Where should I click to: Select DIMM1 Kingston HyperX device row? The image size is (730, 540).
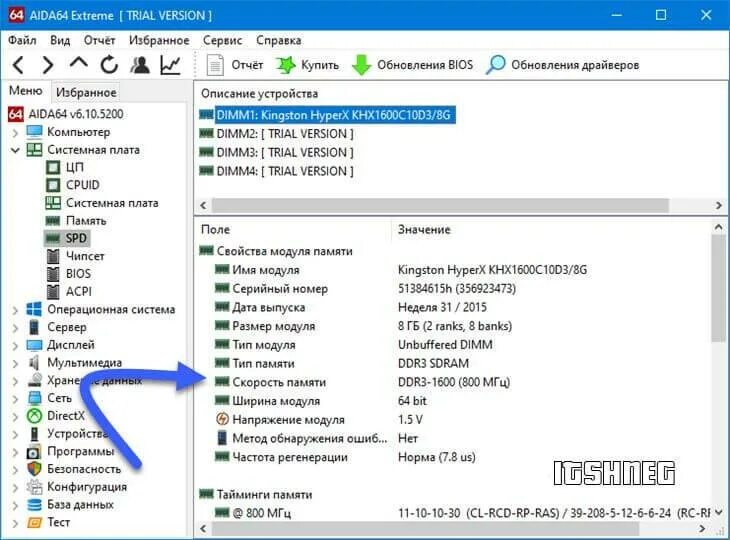tap(327, 115)
